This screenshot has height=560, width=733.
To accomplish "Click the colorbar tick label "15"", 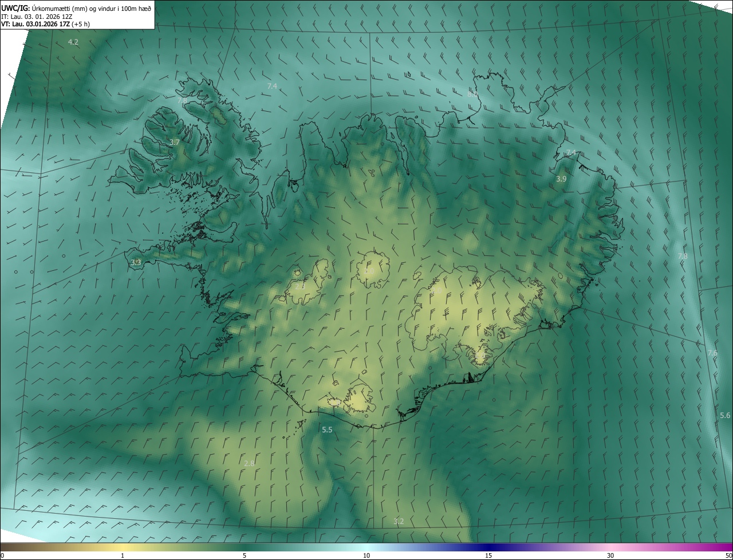I will pyautogui.click(x=488, y=555).
